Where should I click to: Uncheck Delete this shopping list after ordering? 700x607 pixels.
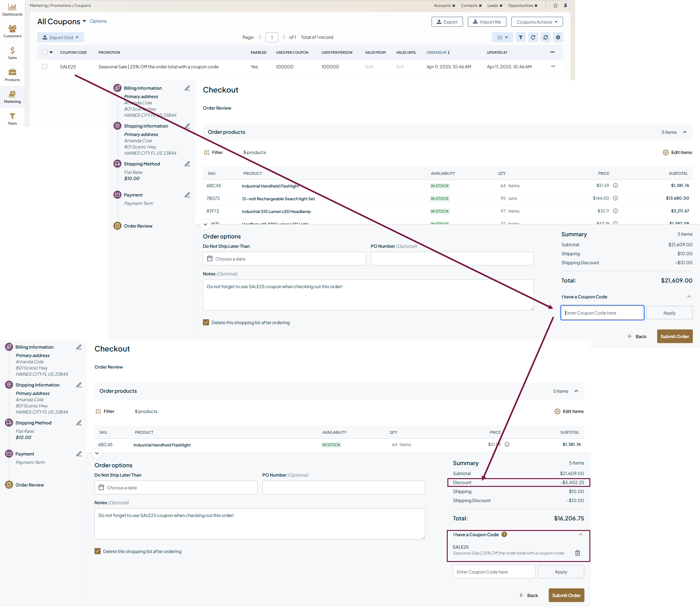click(206, 322)
